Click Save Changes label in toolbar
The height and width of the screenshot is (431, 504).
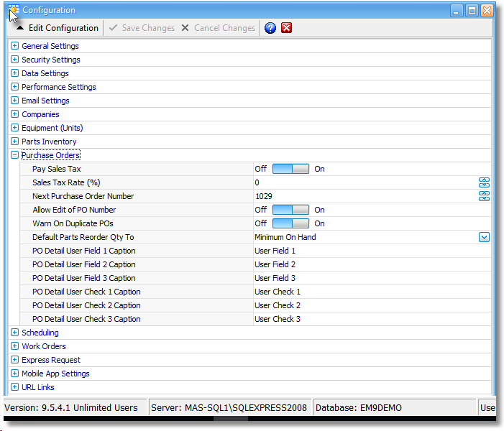tap(148, 28)
